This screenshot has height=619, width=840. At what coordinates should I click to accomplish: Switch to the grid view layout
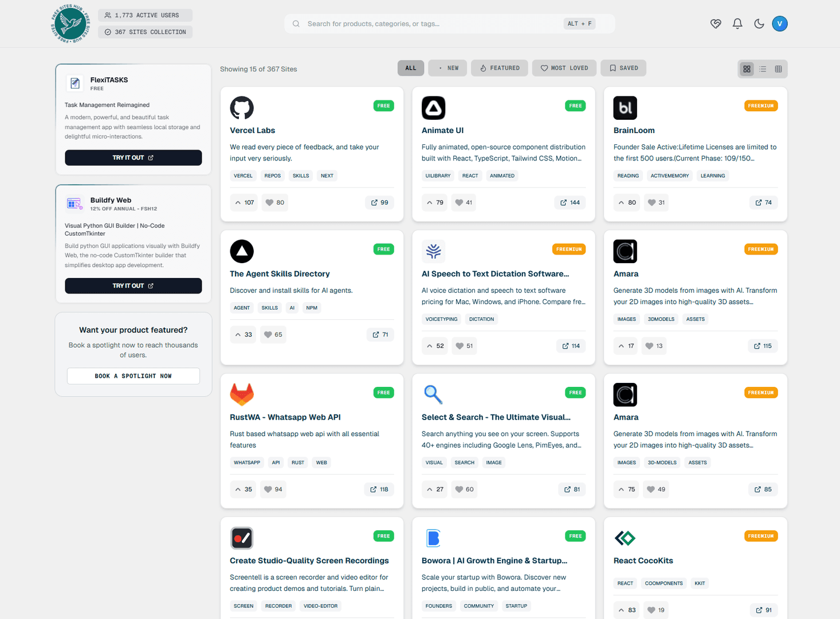pyautogui.click(x=747, y=69)
